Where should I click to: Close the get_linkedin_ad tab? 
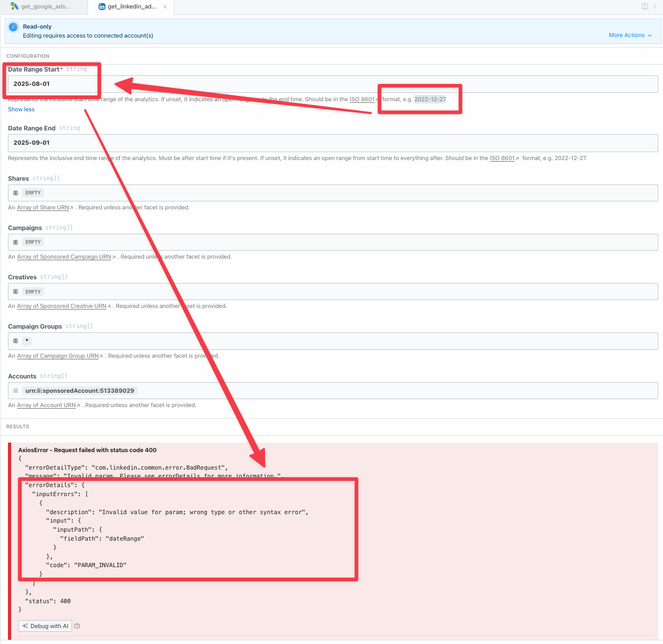165,7
